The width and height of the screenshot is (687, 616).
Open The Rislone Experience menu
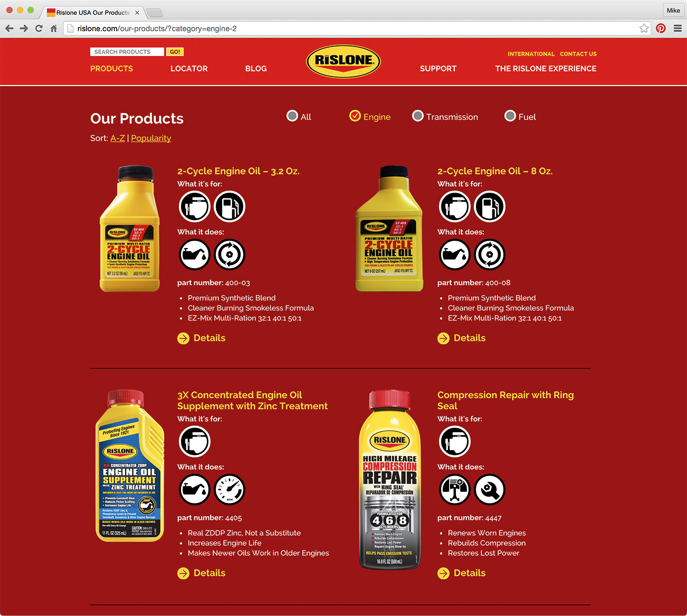pyautogui.click(x=546, y=69)
